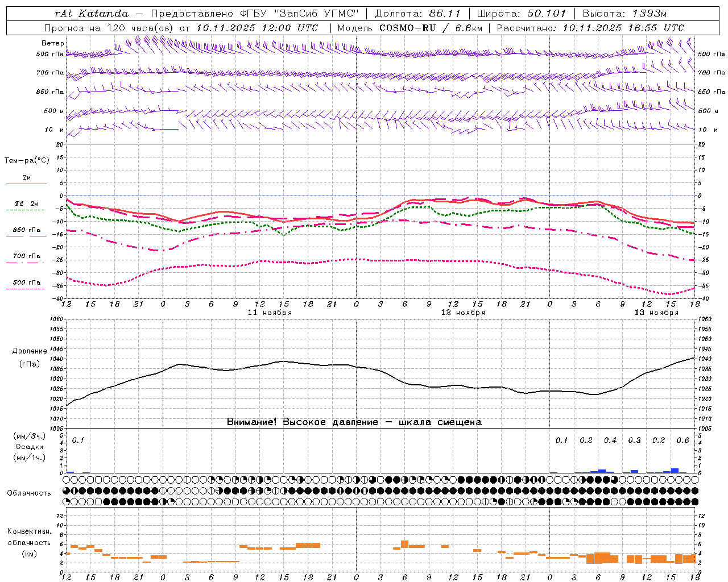Click the 'Td 2м' dew point legend entry
The image size is (728, 582).
27,203
